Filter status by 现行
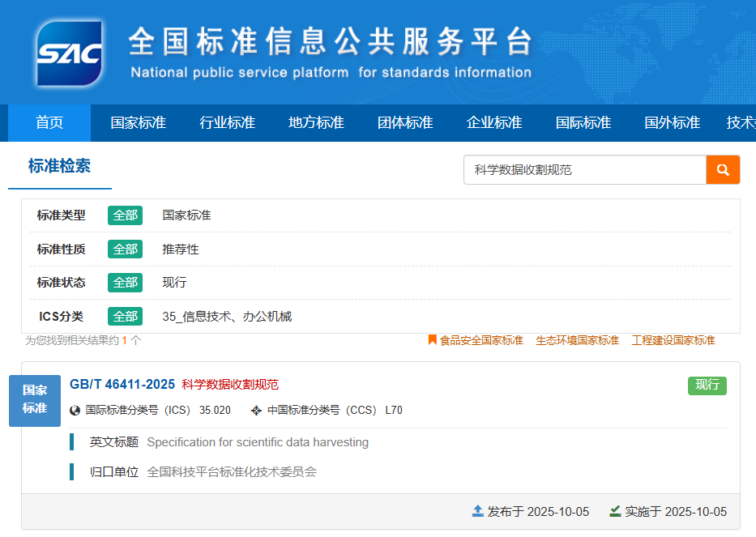Image resolution: width=756 pixels, height=537 pixels. click(174, 283)
